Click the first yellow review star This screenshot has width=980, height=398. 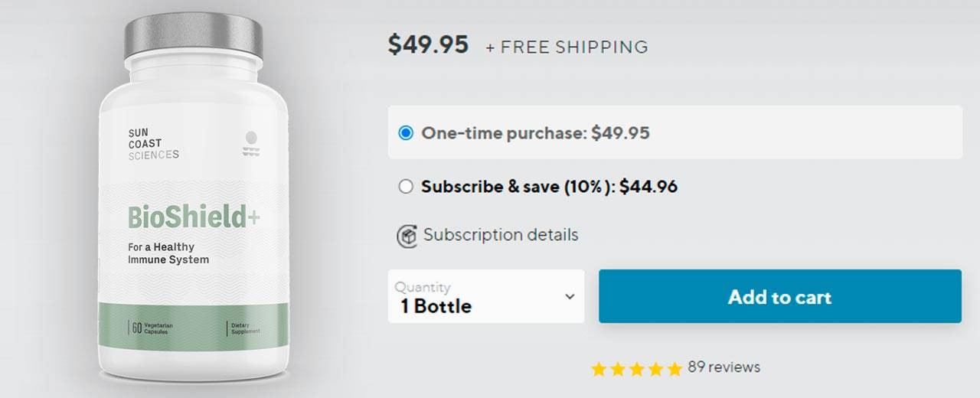[599, 369]
